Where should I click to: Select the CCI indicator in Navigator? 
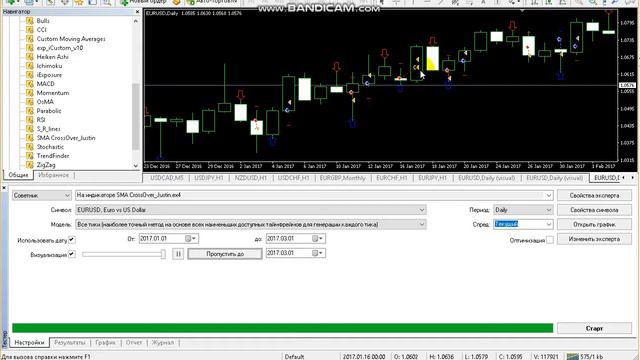pyautogui.click(x=41, y=30)
